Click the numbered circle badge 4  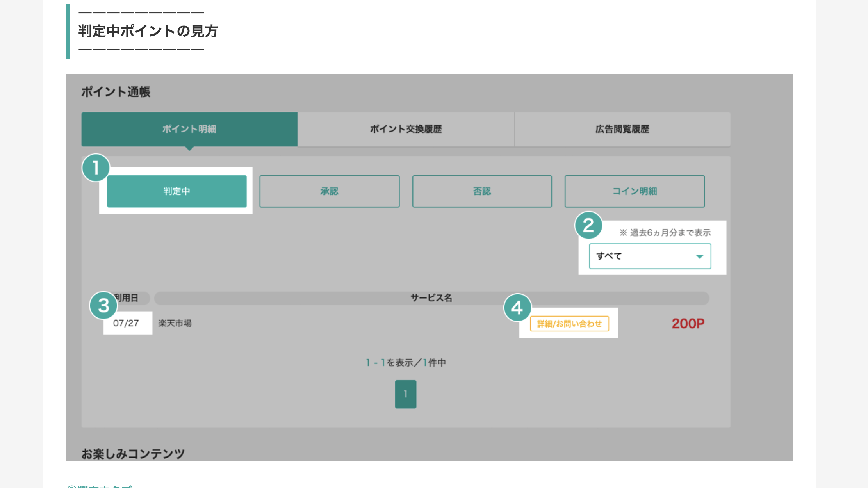pyautogui.click(x=517, y=308)
